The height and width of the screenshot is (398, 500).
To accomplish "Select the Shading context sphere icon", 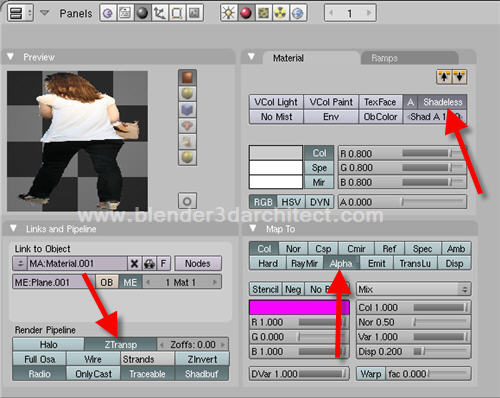I will [142, 14].
